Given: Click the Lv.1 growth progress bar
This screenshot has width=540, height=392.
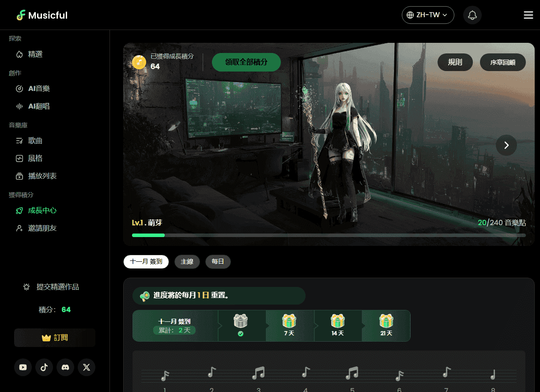Looking at the screenshot, I should tap(329, 235).
